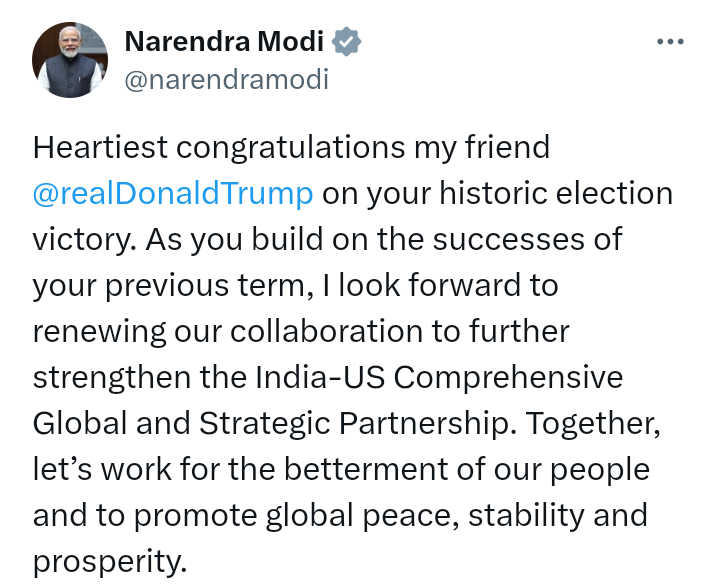
Task: Click the word "collaboration" in the tweet
Action: tap(326, 331)
